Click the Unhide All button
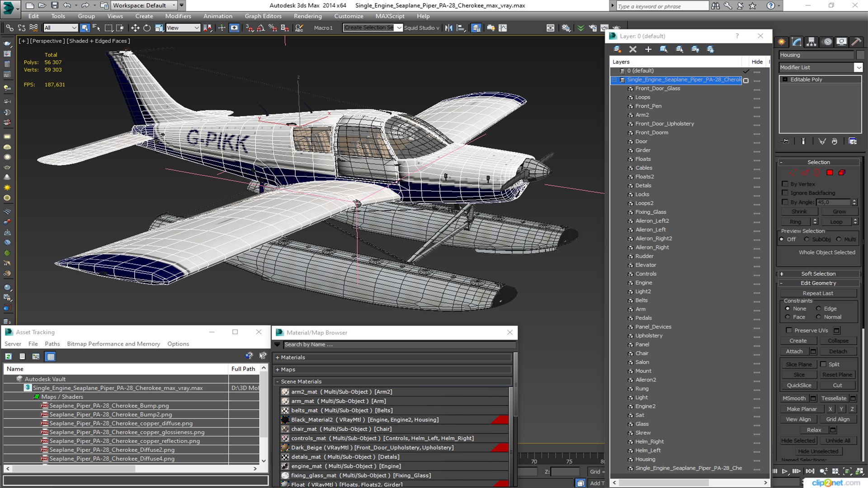This screenshot has width=868, height=488. tap(838, 441)
